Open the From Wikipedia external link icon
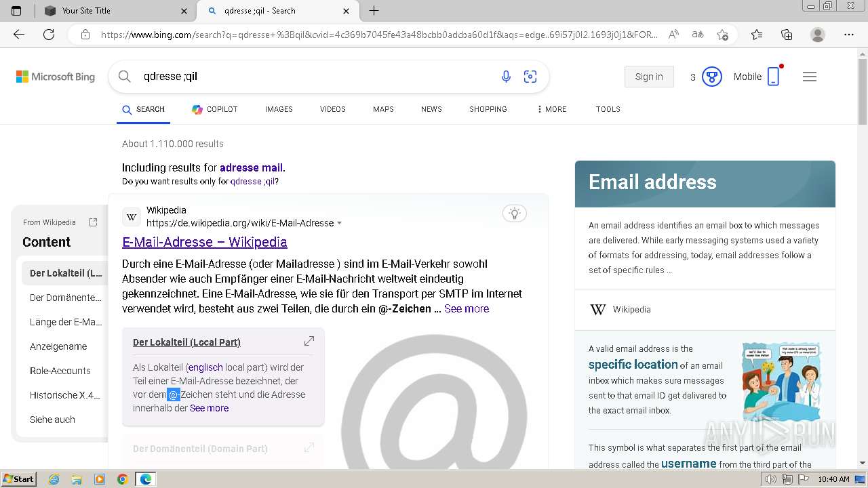This screenshot has width=868, height=488. [93, 222]
